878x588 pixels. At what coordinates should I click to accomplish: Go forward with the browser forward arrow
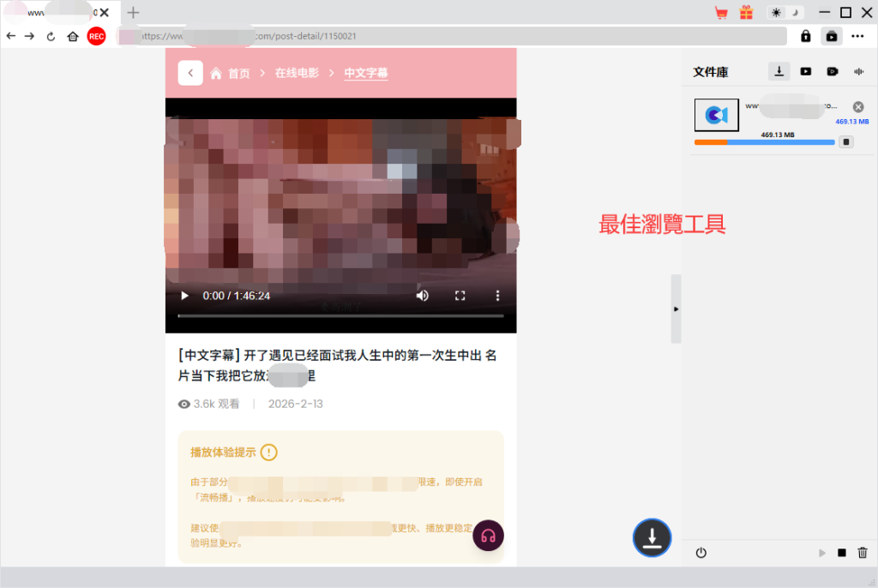coord(30,36)
